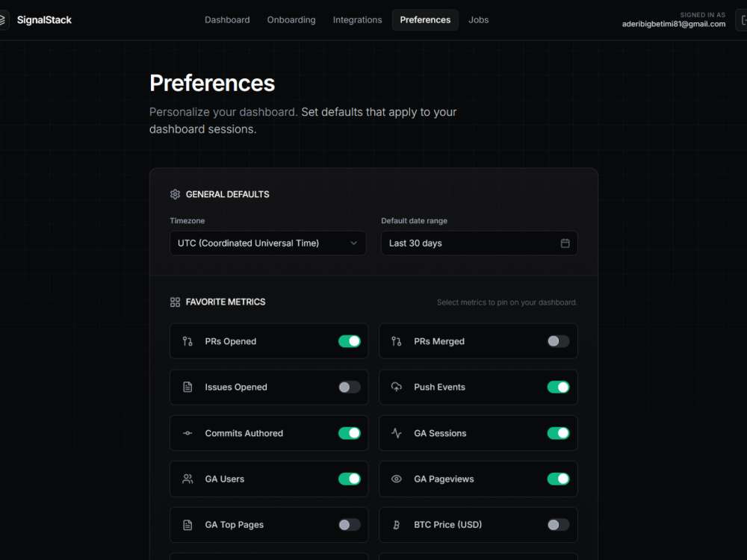Click the 'Select metrics to pin' hint text

coord(507,302)
